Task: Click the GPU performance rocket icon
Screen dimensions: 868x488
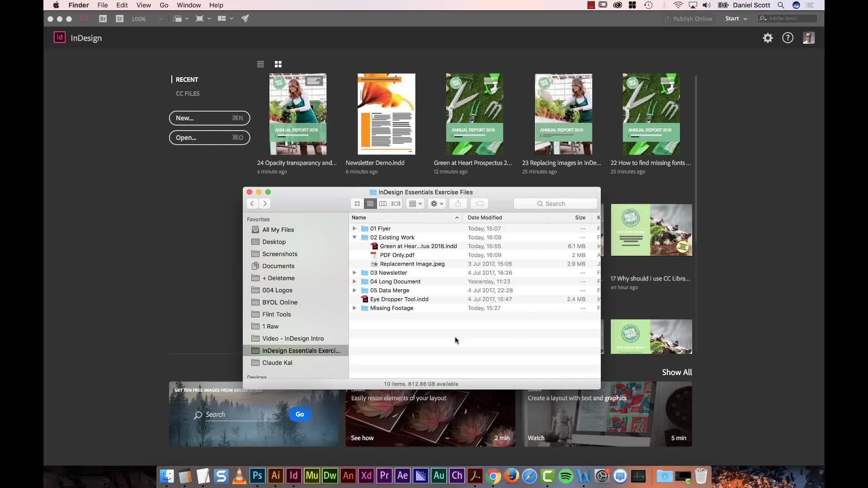Action: 245,19
